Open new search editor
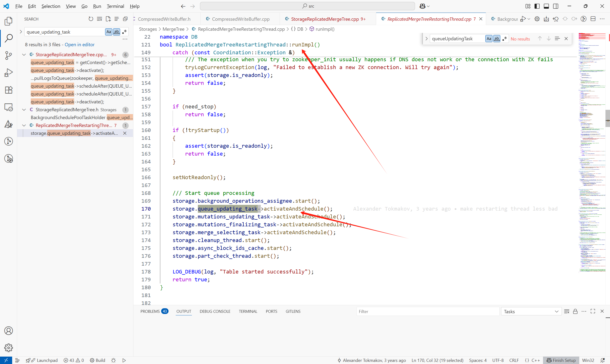610x364 pixels. [x=108, y=19]
